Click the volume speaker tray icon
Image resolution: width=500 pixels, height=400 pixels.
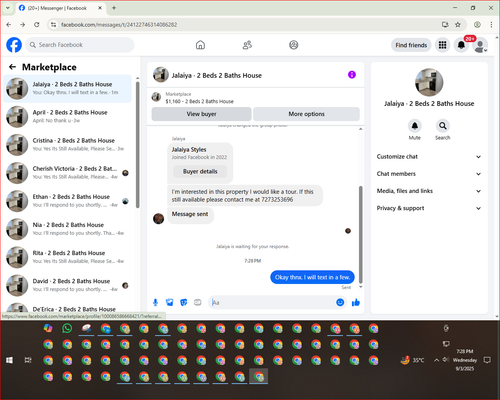pos(446,360)
